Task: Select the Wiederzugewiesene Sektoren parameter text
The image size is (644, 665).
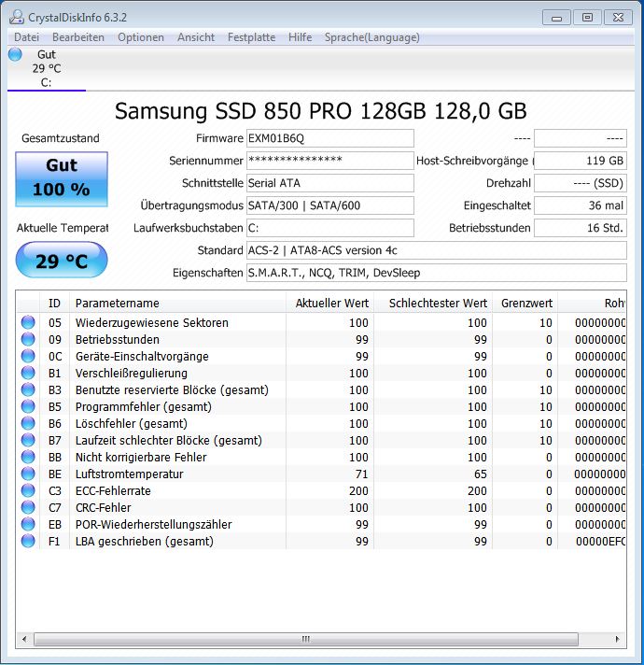Action: pos(152,323)
